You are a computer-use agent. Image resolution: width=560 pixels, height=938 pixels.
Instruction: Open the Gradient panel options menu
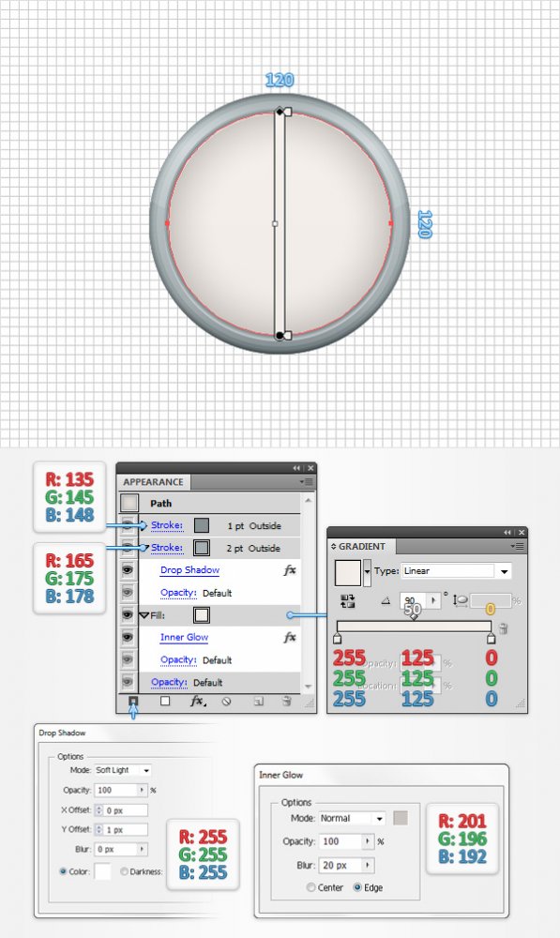518,546
